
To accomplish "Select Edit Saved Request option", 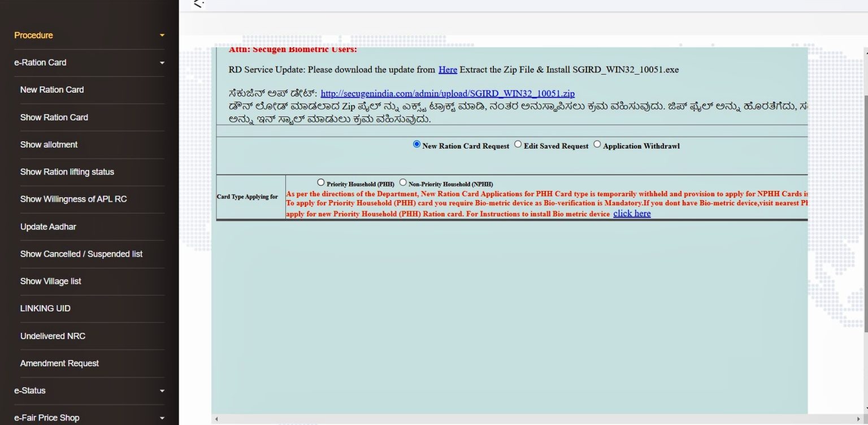I will tap(518, 144).
